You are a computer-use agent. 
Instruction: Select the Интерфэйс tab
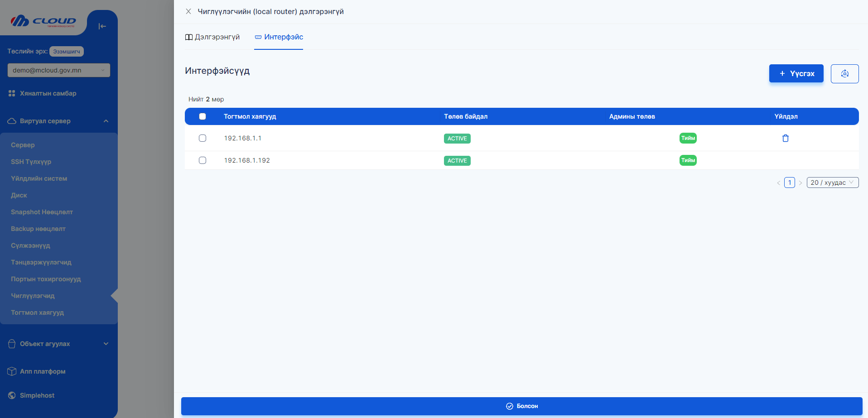(x=279, y=37)
